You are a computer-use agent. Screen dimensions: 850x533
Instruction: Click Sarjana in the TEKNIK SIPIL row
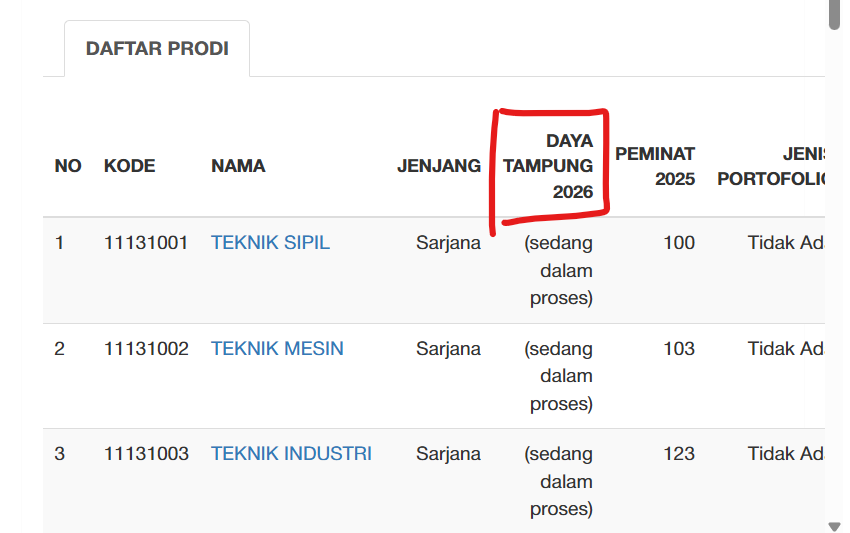[x=448, y=242]
